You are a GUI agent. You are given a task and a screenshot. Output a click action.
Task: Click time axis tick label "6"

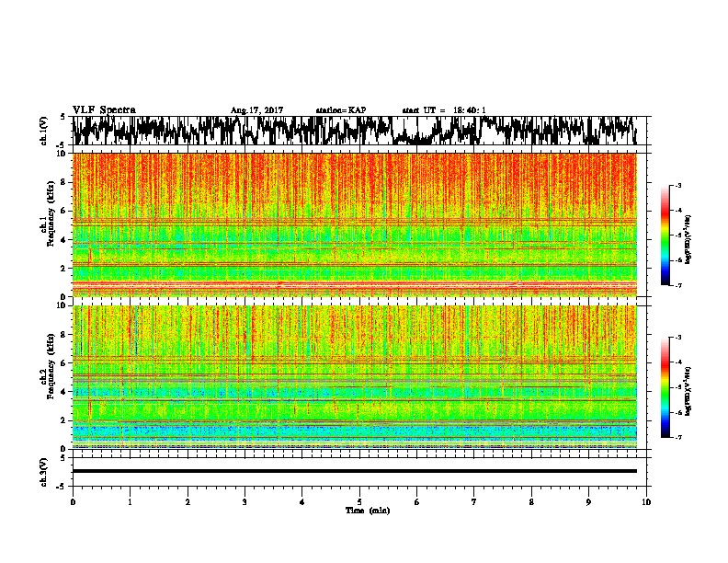point(417,502)
